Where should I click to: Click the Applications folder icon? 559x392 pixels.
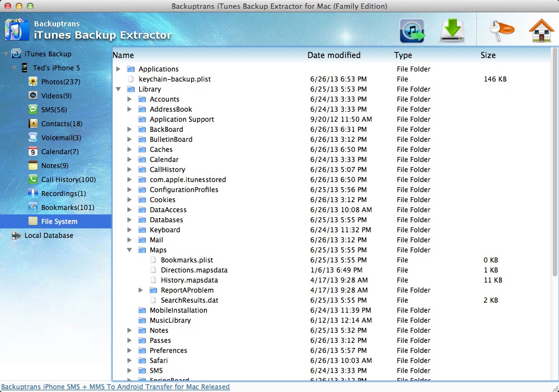131,69
